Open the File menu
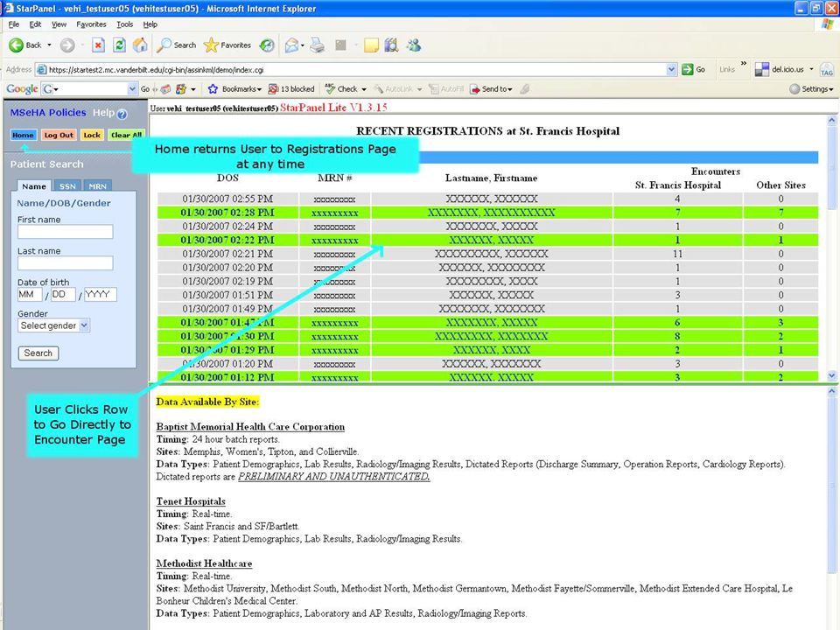The width and height of the screenshot is (840, 630). point(14,24)
